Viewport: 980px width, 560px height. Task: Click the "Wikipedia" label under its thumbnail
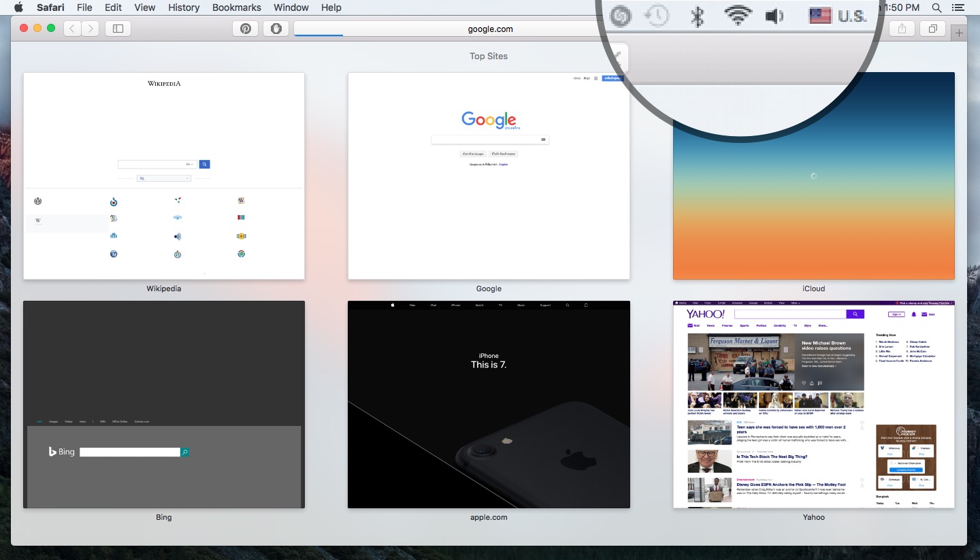[x=164, y=289]
